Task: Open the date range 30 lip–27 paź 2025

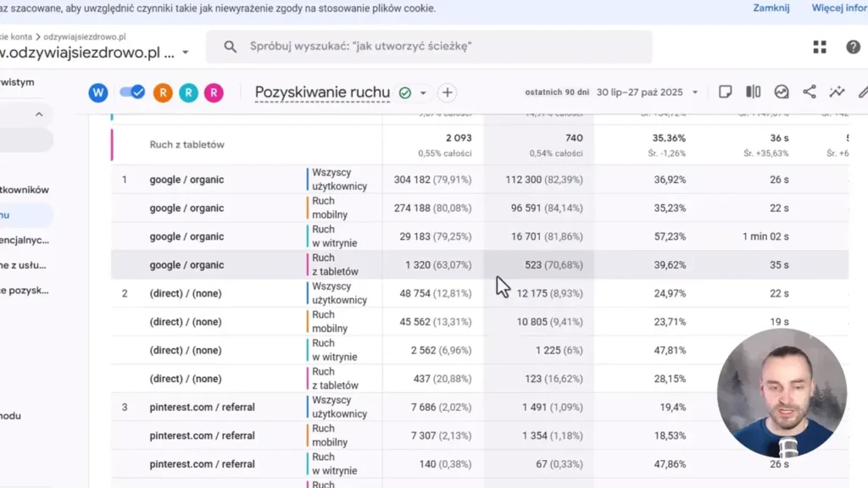Action: pos(639,92)
